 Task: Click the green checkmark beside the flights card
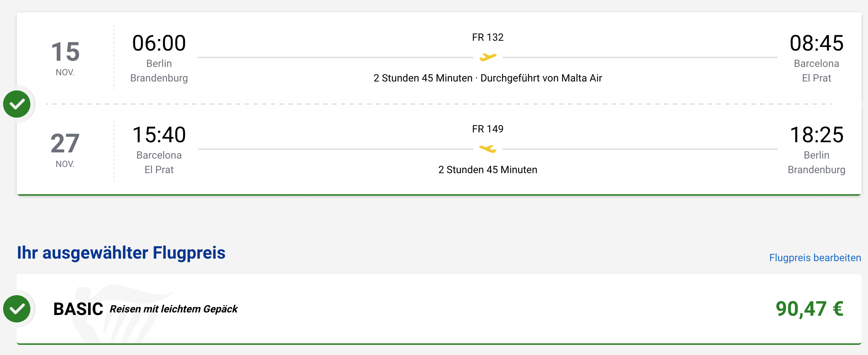[17, 104]
